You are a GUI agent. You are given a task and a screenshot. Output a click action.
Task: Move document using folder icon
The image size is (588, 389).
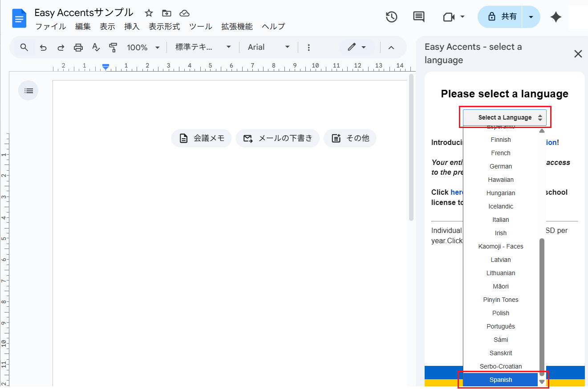166,13
